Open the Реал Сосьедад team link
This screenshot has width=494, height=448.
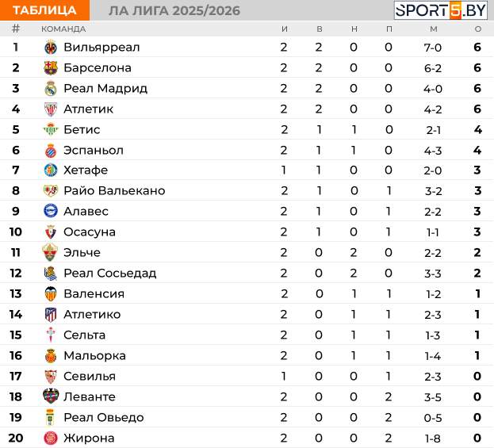110,273
